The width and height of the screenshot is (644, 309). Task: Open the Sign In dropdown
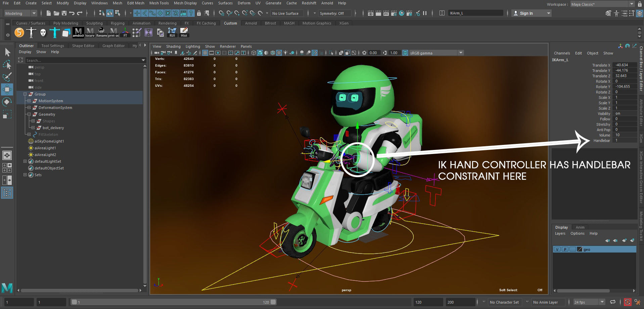[x=532, y=13]
